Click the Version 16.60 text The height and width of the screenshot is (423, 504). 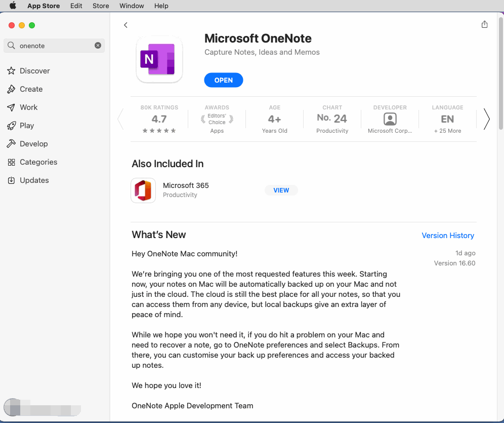tap(454, 263)
